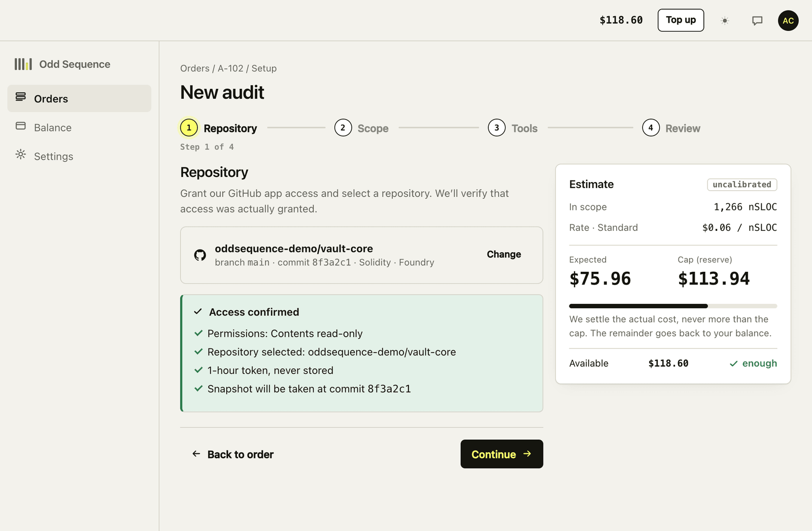Click the Setup breadcrumb text
Screen dimensions: 812x531
click(264, 68)
